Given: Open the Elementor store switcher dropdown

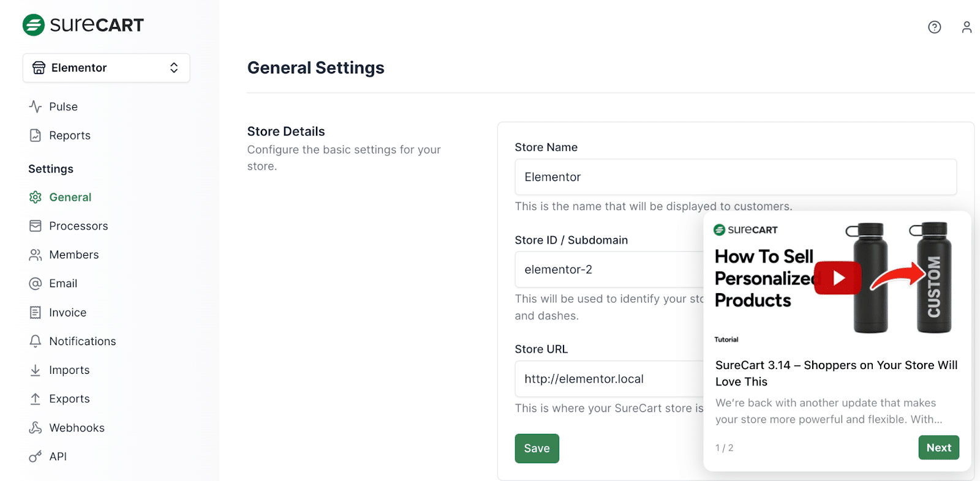Looking at the screenshot, I should 107,68.
